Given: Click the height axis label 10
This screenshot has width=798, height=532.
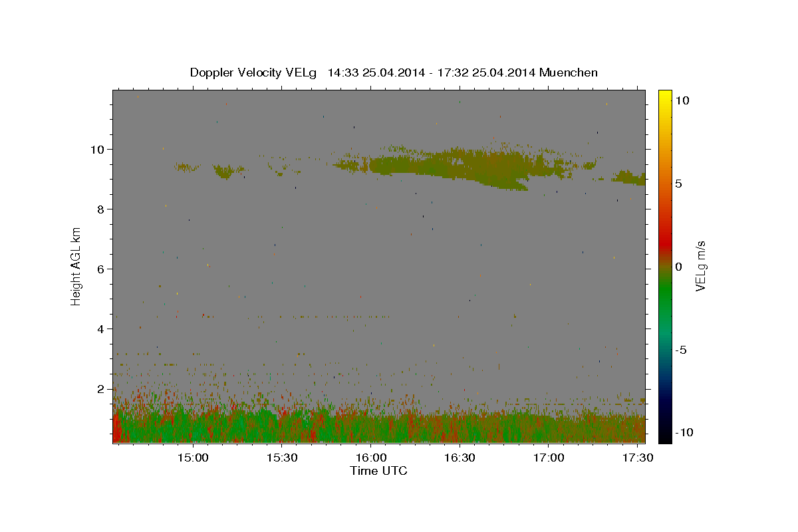Looking at the screenshot, I should [x=98, y=149].
